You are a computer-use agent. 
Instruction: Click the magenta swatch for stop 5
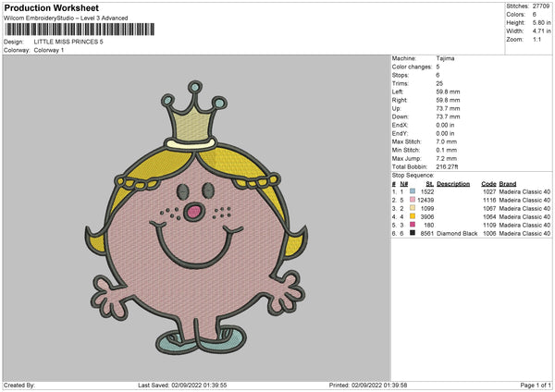(x=413, y=225)
